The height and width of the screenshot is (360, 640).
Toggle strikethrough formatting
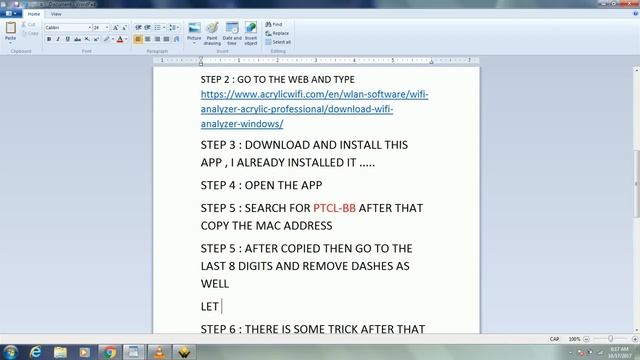[77, 39]
